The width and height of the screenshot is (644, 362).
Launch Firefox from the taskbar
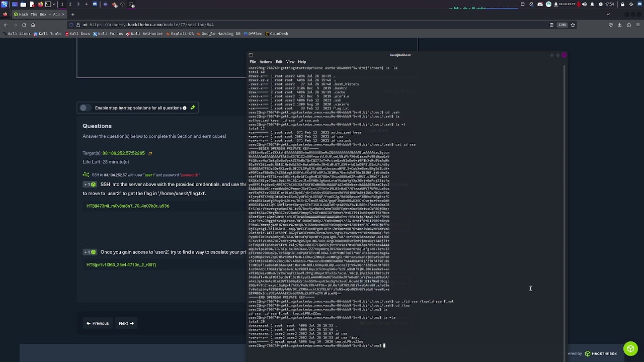(40, 4)
